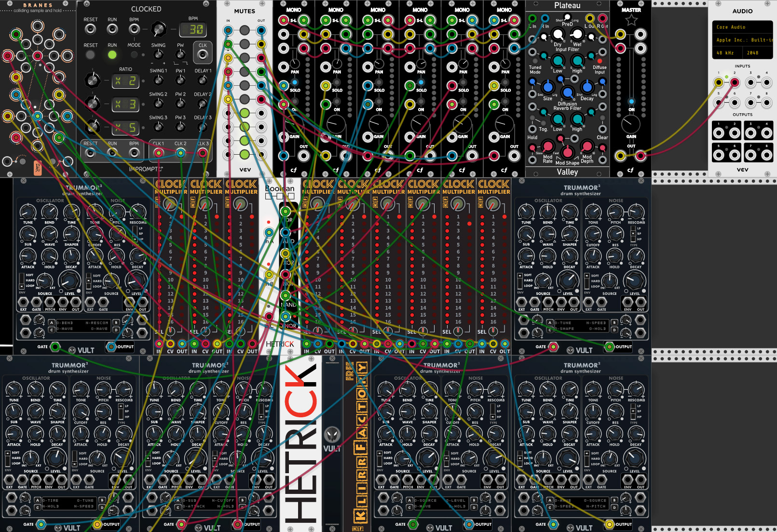Click output jack 8 on the Audio module
The width and height of the screenshot is (777, 532).
tap(766, 155)
